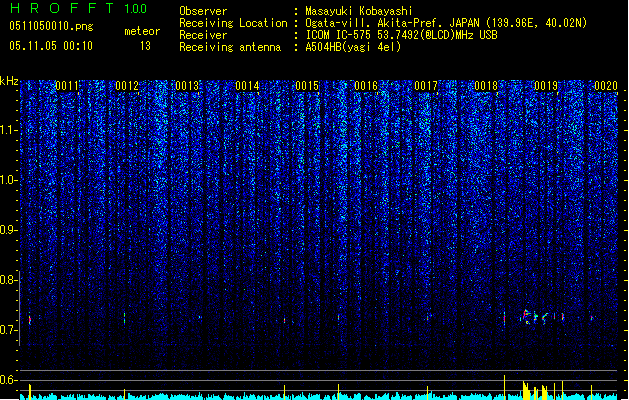Click the 'Receiving antenna' field label
Image resolution: width=629 pixels, height=400 pixels.
(230, 47)
